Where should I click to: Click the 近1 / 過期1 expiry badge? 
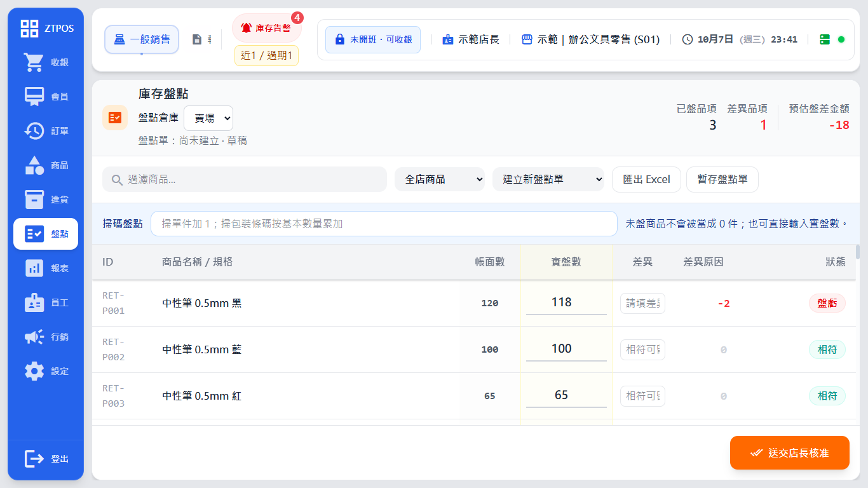click(267, 55)
